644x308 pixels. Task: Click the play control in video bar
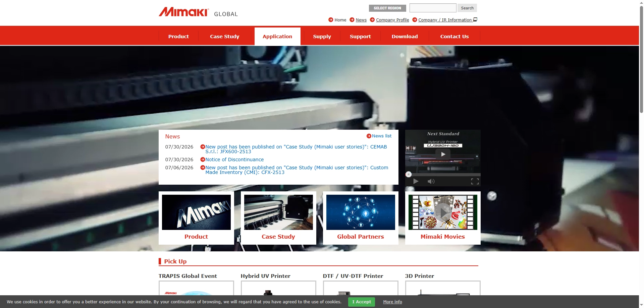pyautogui.click(x=416, y=181)
